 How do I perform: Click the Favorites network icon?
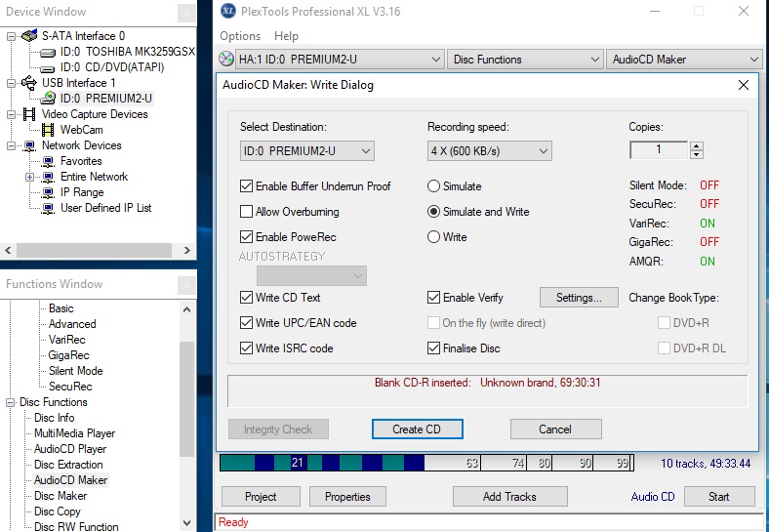pos(48,161)
